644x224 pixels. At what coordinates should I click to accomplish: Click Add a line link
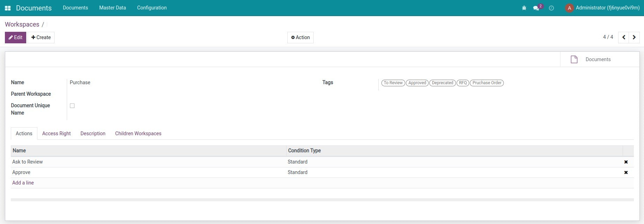[x=23, y=183]
